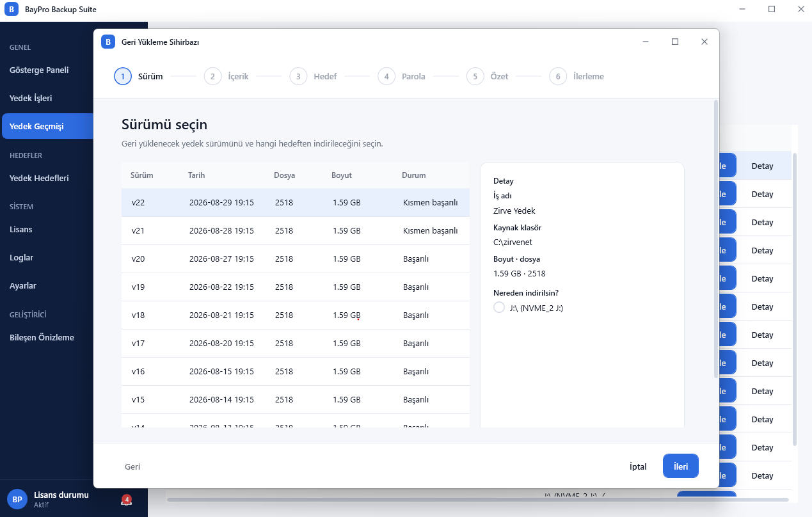
Task: Select version v18 row
Action: pyautogui.click(x=296, y=315)
